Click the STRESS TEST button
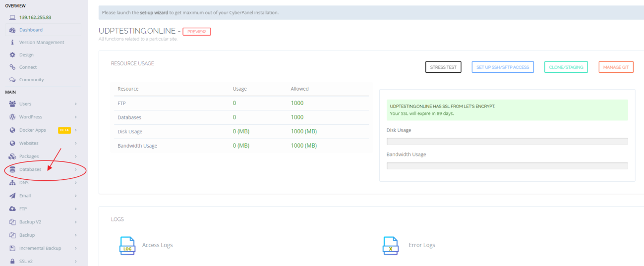Image resolution: width=644 pixels, height=266 pixels. tap(443, 67)
